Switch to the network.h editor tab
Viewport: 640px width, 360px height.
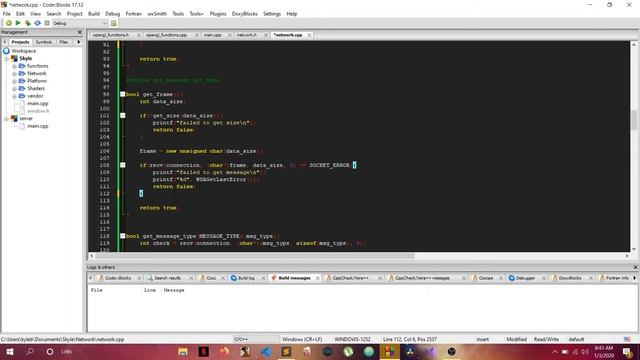pyautogui.click(x=247, y=35)
